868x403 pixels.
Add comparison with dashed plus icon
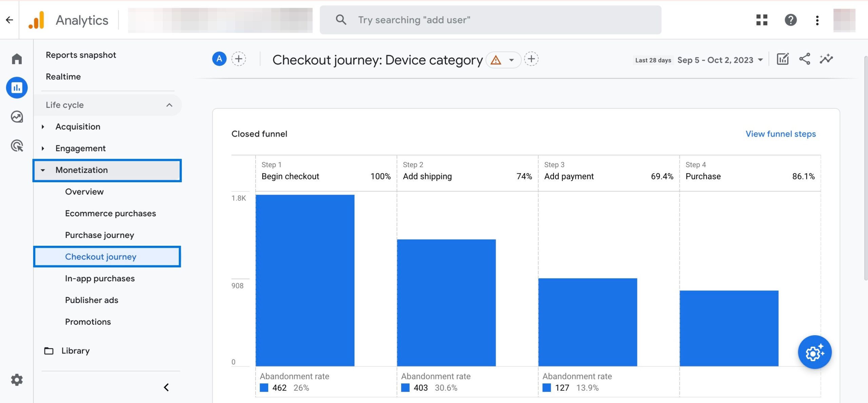pyautogui.click(x=238, y=59)
